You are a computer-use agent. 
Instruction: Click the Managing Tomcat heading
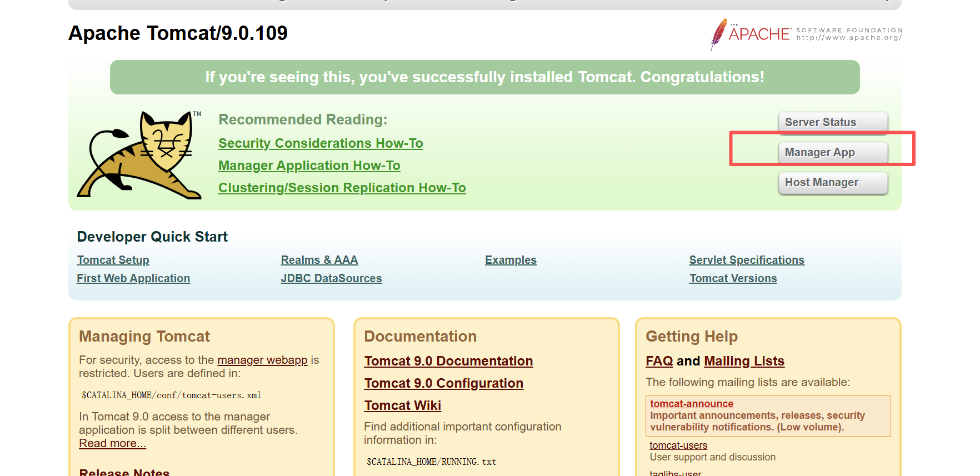(x=144, y=337)
